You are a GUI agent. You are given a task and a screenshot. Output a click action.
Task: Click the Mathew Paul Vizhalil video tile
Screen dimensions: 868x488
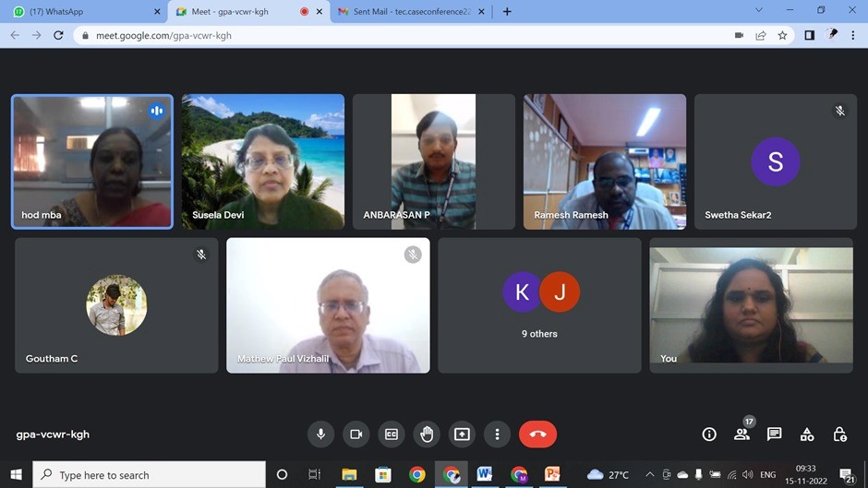(328, 305)
